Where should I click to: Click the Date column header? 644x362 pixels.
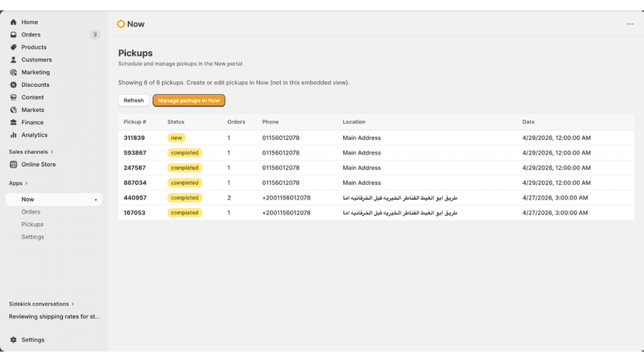528,122
